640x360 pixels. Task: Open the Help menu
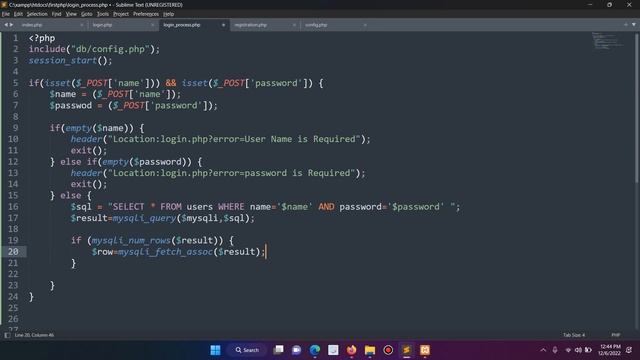[x=169, y=14]
